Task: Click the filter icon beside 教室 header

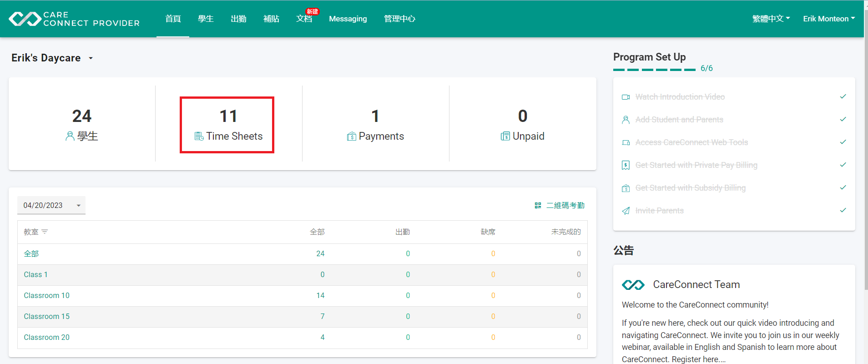Action: (45, 232)
